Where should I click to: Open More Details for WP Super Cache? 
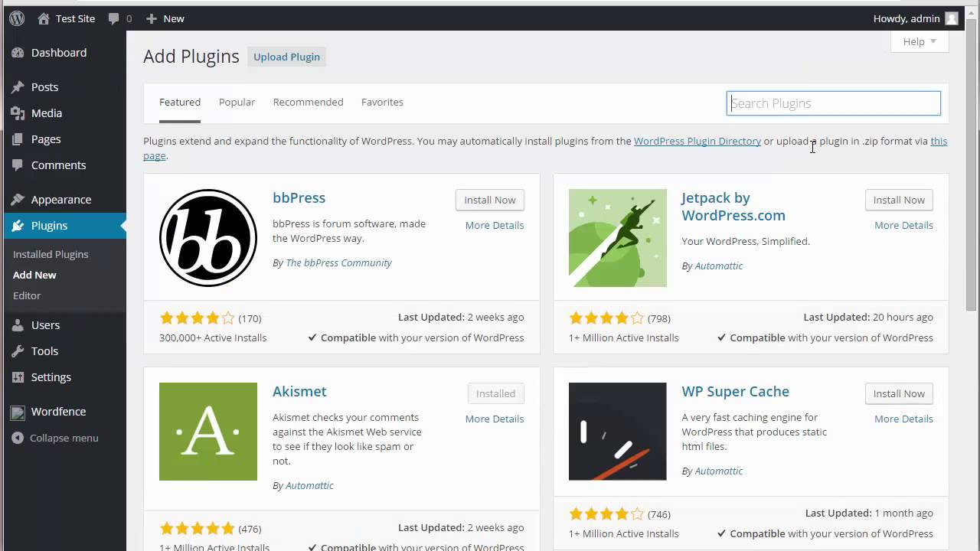click(903, 419)
